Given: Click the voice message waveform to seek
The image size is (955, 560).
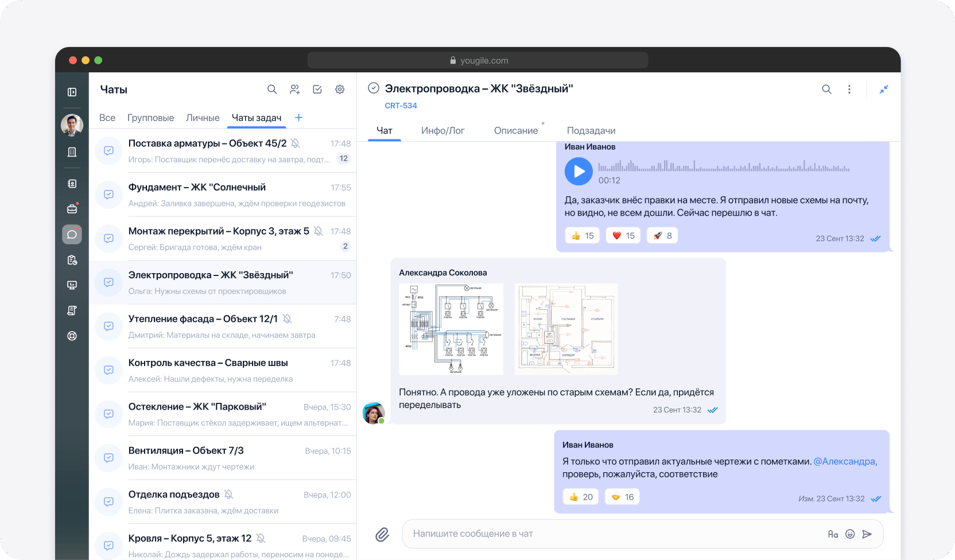Looking at the screenshot, I should [x=723, y=167].
